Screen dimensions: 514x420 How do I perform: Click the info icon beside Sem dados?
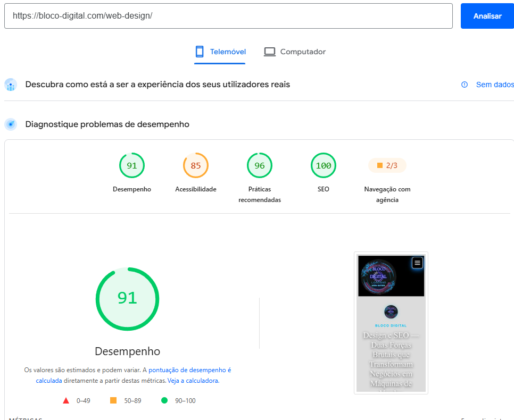pos(465,85)
